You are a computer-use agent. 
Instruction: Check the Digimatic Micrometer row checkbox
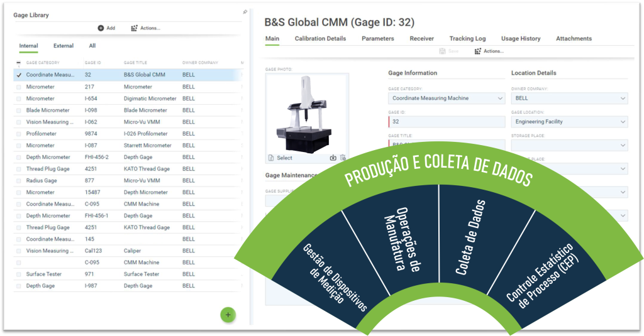(19, 99)
